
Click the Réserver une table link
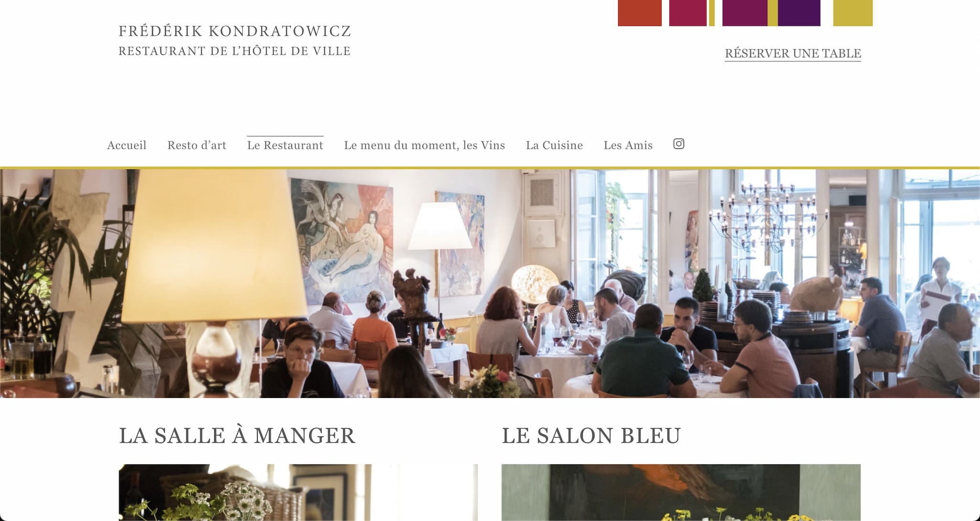[793, 54]
